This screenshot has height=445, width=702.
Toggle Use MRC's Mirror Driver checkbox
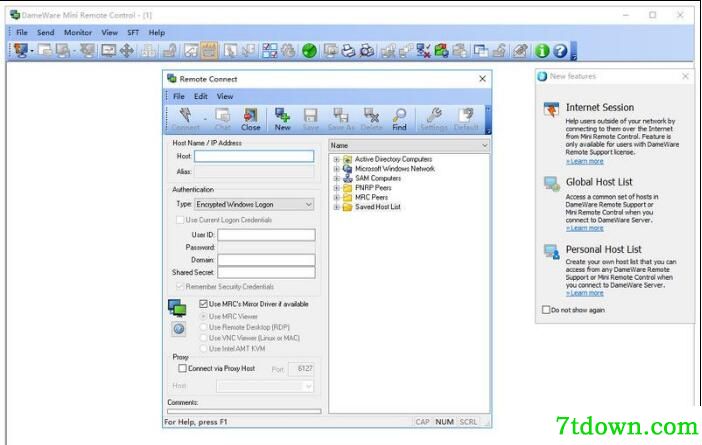(x=203, y=304)
